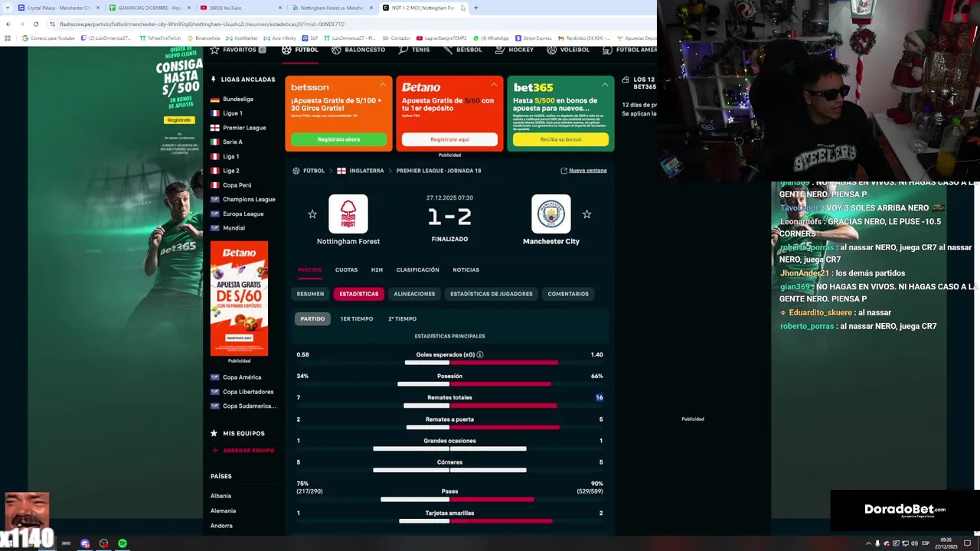Select Partido full match statistics
980x551 pixels.
(x=312, y=319)
